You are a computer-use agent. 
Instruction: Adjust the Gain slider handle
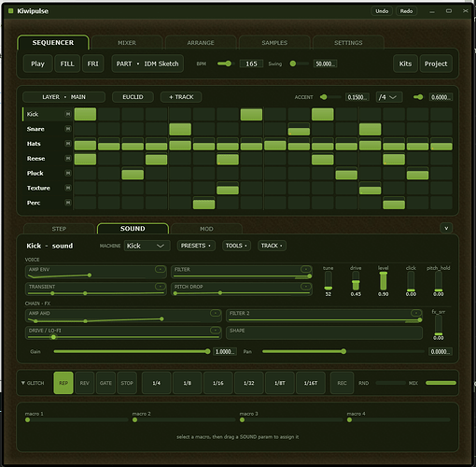pos(207,351)
